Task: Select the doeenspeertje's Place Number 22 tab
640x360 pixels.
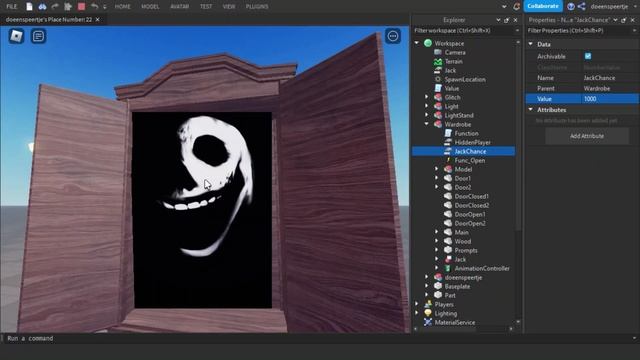Action: (x=49, y=20)
